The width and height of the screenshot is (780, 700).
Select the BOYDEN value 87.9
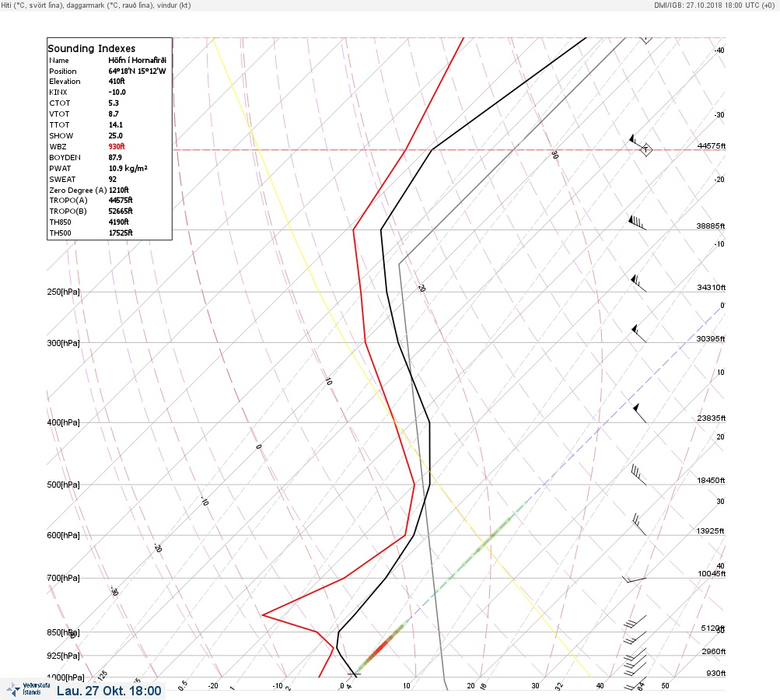(115, 157)
